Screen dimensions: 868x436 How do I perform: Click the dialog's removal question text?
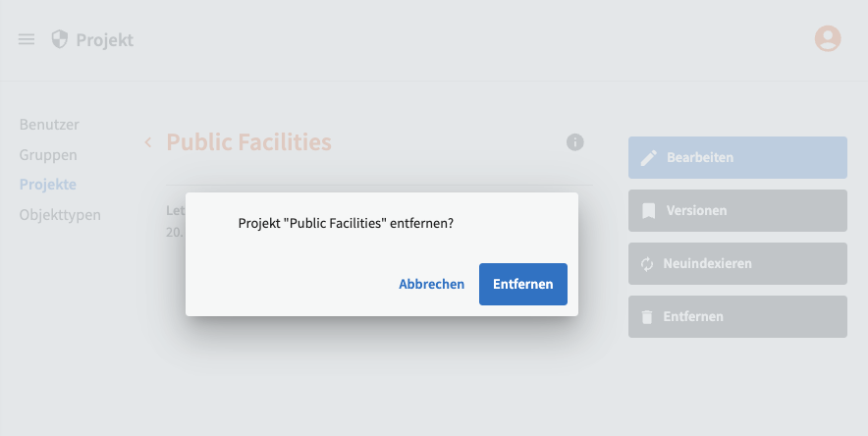[346, 223]
